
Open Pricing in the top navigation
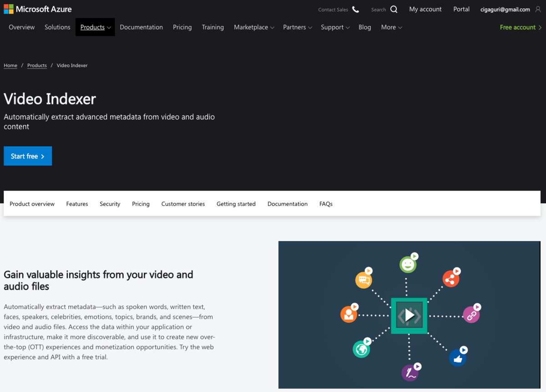pyautogui.click(x=182, y=27)
